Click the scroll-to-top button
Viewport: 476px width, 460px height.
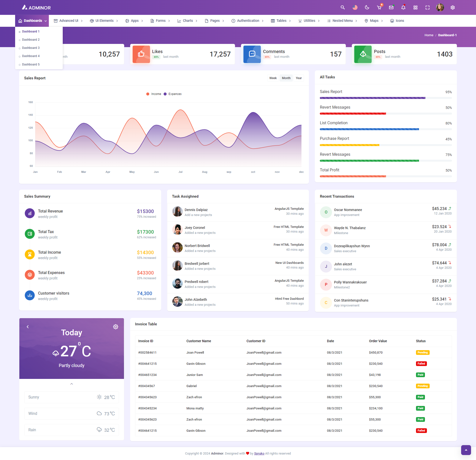point(466,450)
